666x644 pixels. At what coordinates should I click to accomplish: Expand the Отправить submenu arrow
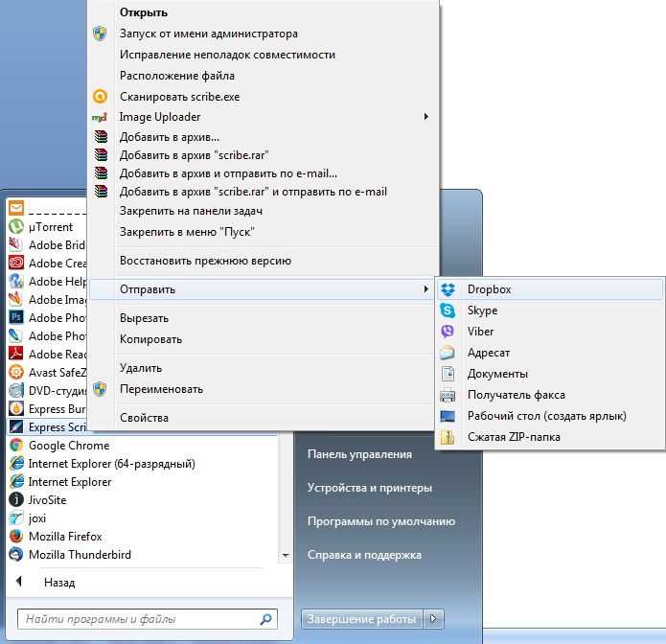(426, 289)
